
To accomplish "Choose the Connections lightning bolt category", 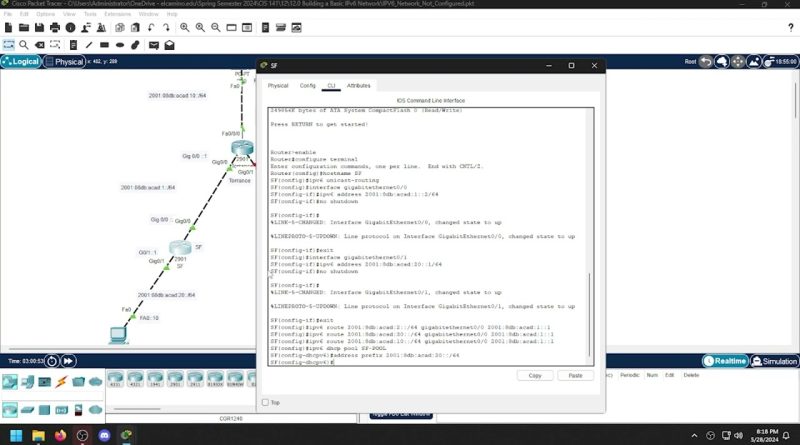I will pyautogui.click(x=62, y=382).
